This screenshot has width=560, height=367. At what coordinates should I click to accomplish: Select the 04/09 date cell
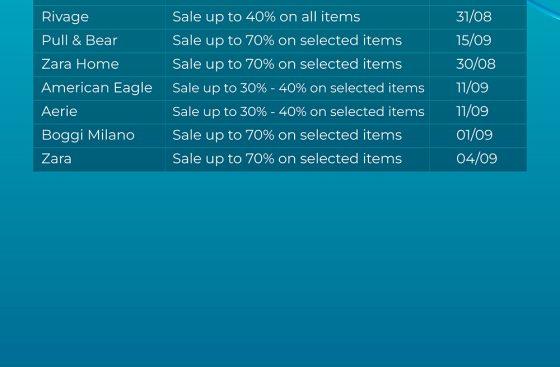coord(476,159)
